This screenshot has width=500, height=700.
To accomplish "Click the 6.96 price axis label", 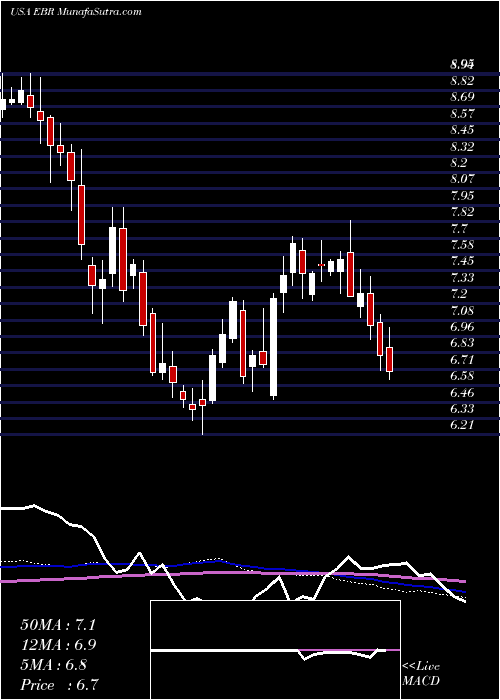I will click(462, 327).
